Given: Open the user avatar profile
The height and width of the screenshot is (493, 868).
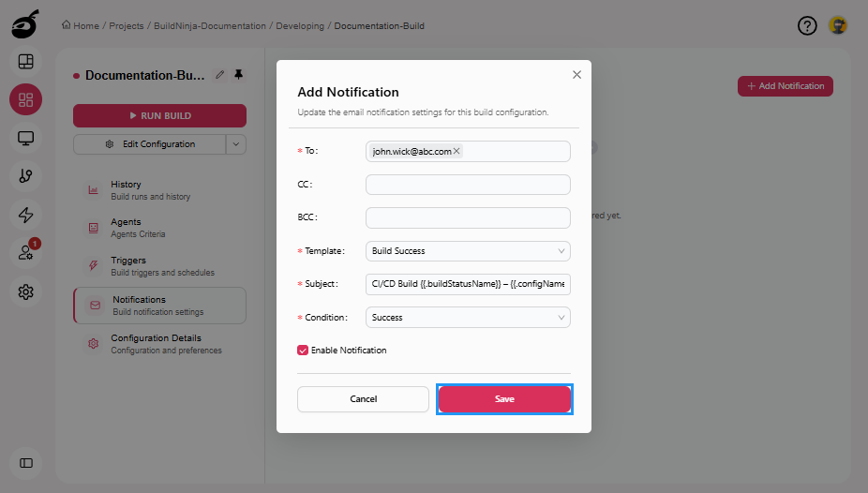Looking at the screenshot, I should (x=838, y=25).
